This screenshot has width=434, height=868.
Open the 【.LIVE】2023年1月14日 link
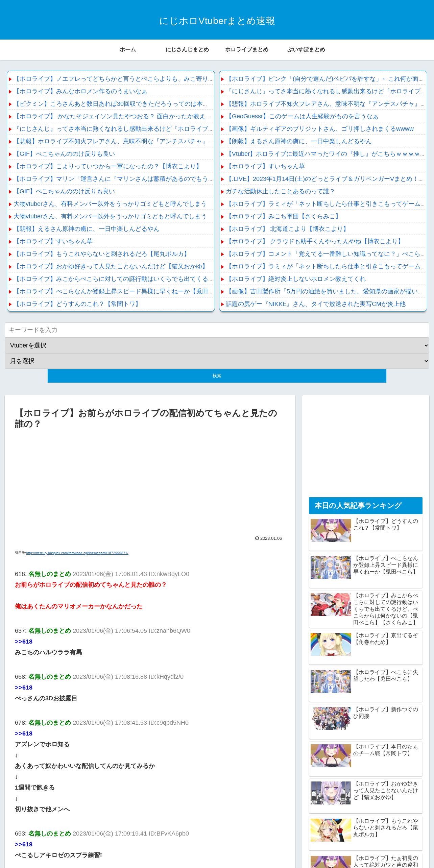[x=324, y=179]
